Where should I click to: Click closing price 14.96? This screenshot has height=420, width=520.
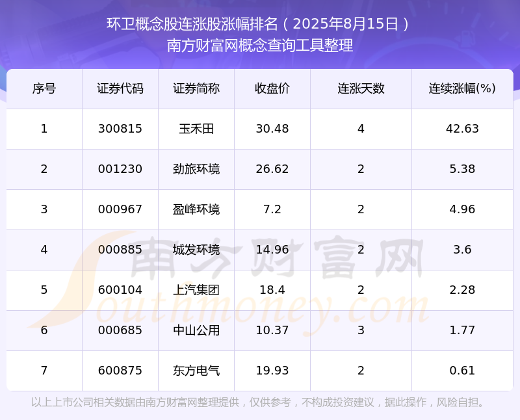tap(272, 250)
